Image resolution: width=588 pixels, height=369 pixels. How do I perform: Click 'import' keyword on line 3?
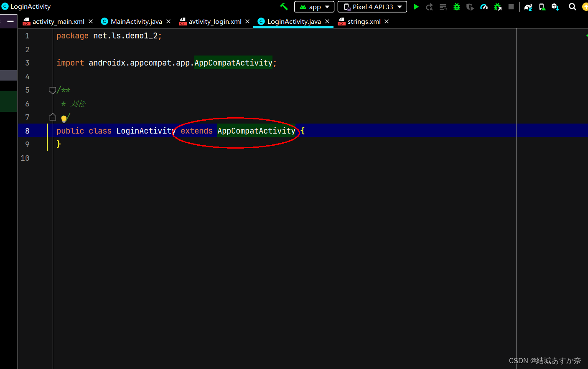click(x=70, y=63)
